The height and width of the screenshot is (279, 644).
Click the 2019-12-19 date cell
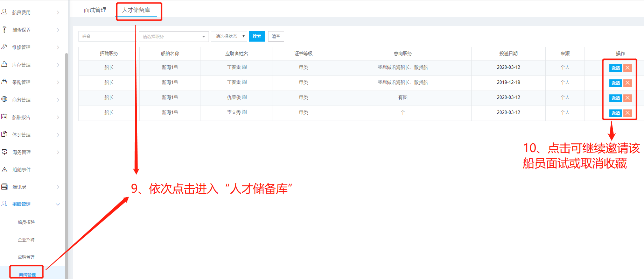tap(508, 83)
